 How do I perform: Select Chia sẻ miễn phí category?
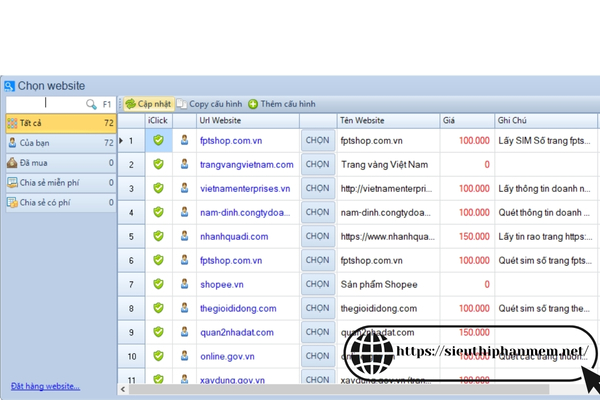pyautogui.click(x=61, y=183)
